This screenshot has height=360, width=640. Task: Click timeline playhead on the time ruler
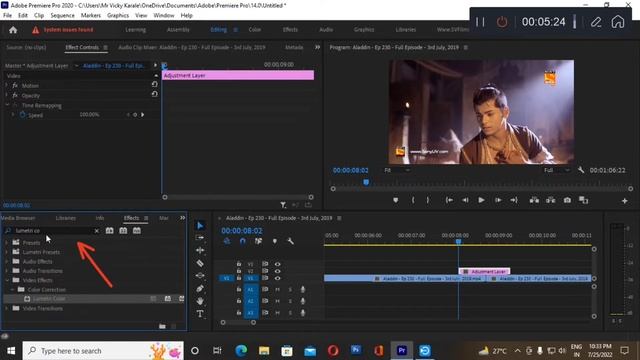tap(458, 242)
